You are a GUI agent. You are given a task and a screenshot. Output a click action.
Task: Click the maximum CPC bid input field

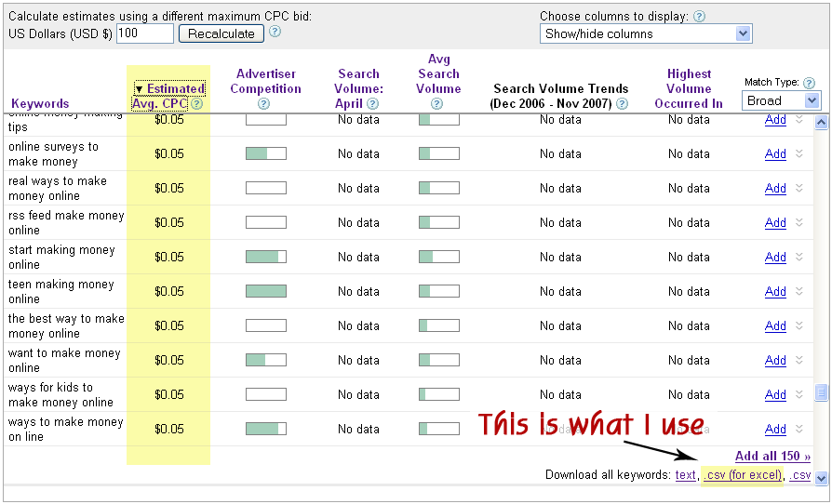tap(145, 33)
